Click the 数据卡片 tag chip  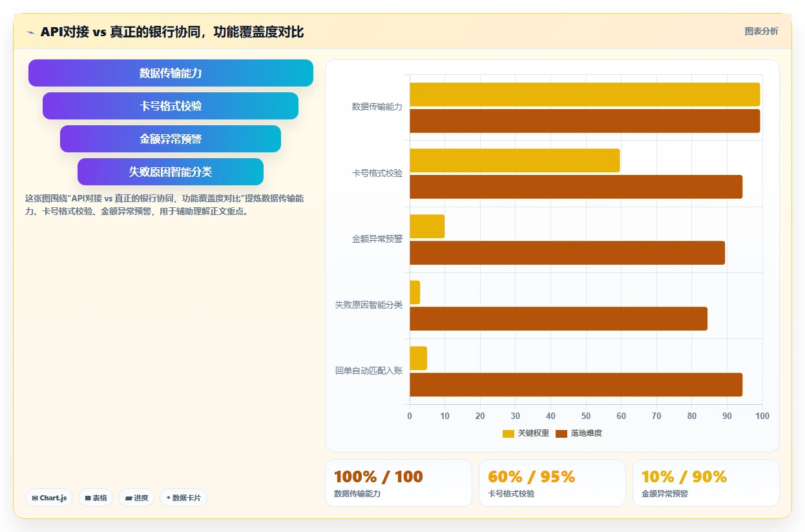(183, 498)
